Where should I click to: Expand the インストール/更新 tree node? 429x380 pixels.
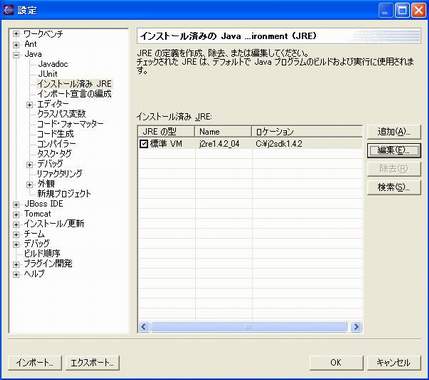pyautogui.click(x=16, y=224)
